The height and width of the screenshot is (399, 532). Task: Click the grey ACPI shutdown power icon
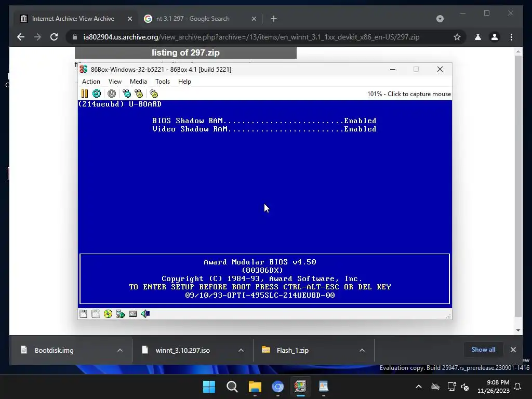point(112,94)
